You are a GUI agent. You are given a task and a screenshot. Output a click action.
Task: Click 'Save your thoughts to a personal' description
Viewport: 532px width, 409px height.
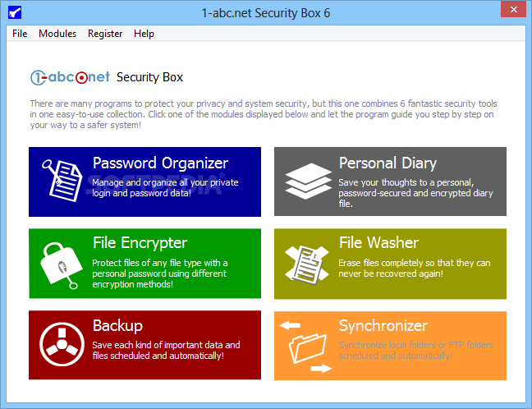(415, 193)
